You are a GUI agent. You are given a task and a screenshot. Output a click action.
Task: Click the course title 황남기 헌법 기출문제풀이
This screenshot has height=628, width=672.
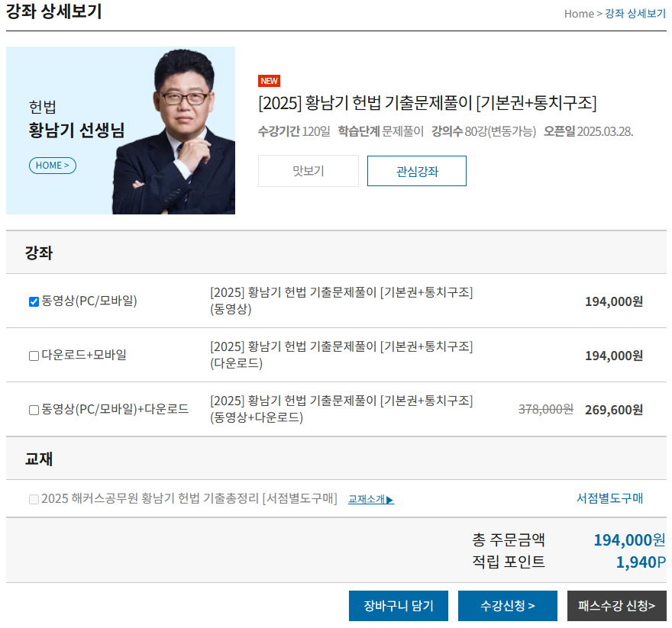pos(427,103)
